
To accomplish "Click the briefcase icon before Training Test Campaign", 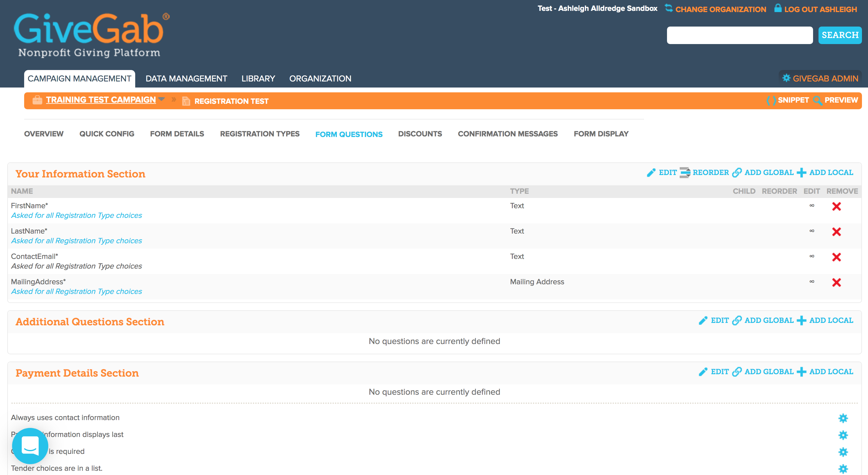I will pyautogui.click(x=37, y=100).
